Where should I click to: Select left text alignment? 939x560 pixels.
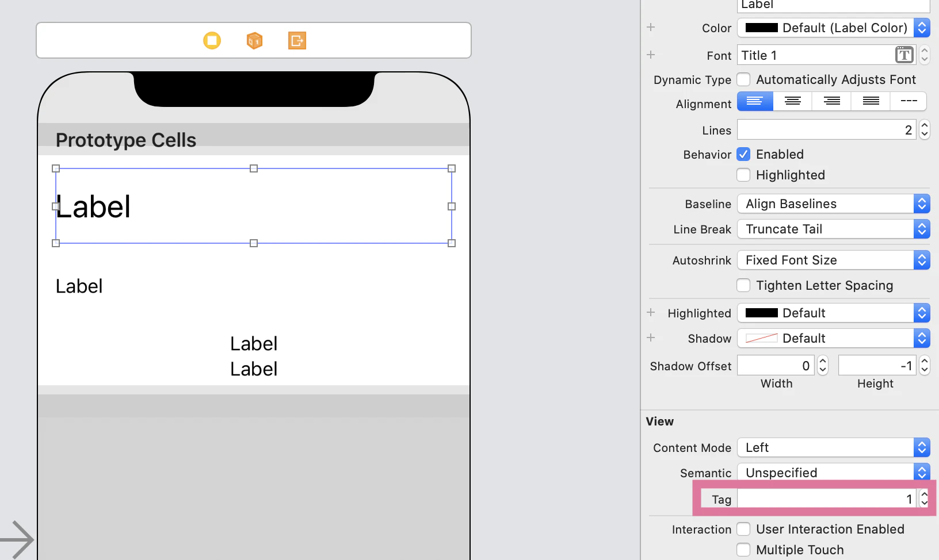click(754, 101)
